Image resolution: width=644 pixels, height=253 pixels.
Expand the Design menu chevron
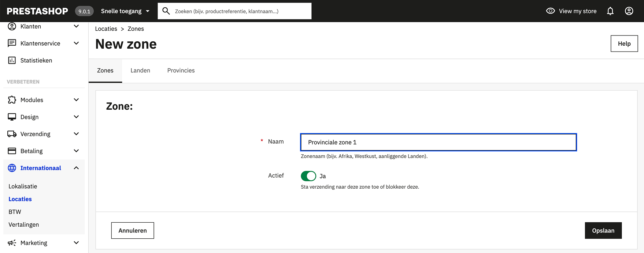coord(76,117)
